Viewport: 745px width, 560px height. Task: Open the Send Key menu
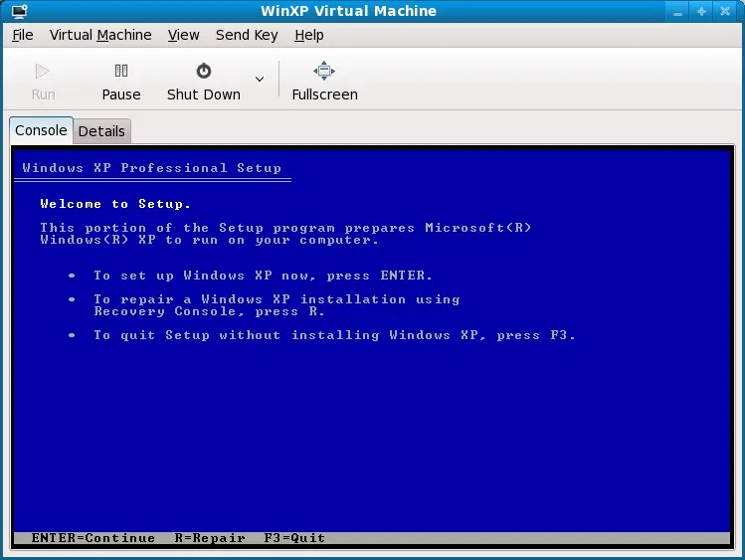[x=247, y=35]
